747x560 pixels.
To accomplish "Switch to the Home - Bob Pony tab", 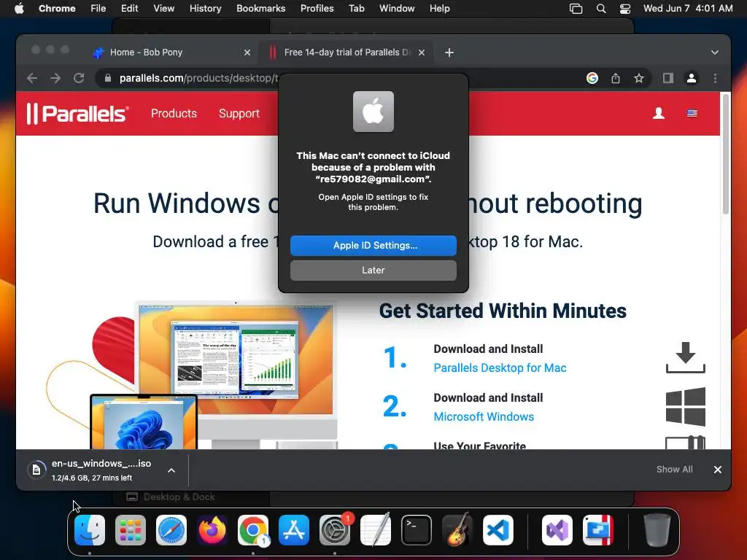I will point(171,52).
